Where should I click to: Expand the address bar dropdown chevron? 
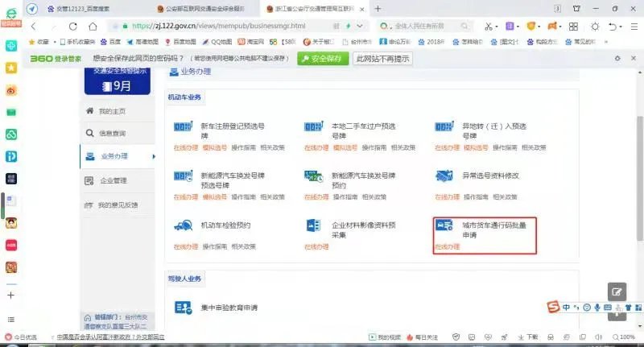click(360, 27)
